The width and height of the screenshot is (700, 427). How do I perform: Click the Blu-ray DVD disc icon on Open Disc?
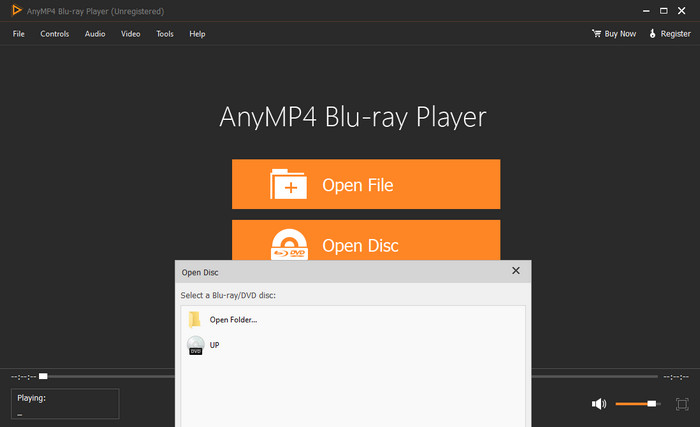point(289,244)
